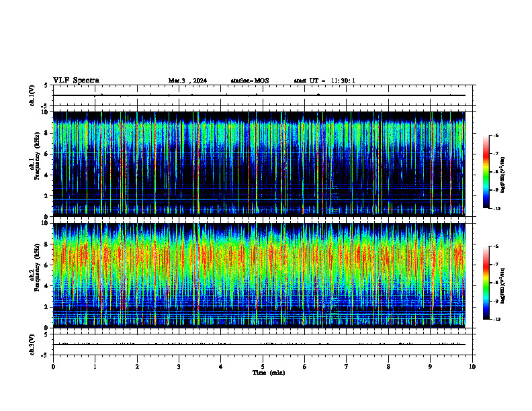Click the "-10" label on ch.2 color scale
The height and width of the screenshot is (411, 532).
pyautogui.click(x=497, y=320)
